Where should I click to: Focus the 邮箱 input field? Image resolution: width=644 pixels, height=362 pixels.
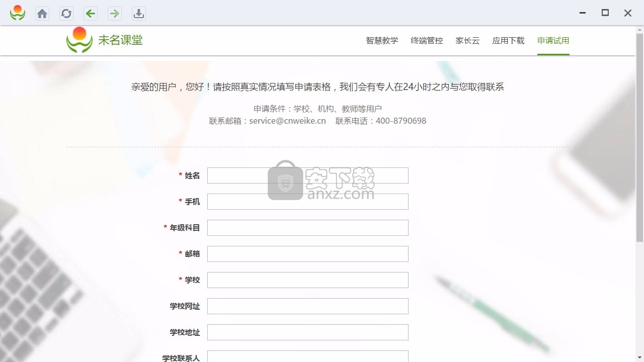point(308,254)
